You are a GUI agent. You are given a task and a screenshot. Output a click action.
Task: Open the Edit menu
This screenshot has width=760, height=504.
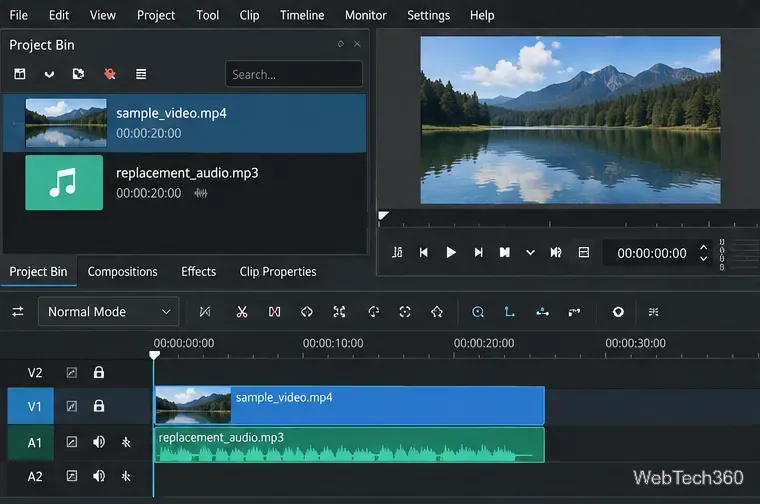(59, 16)
